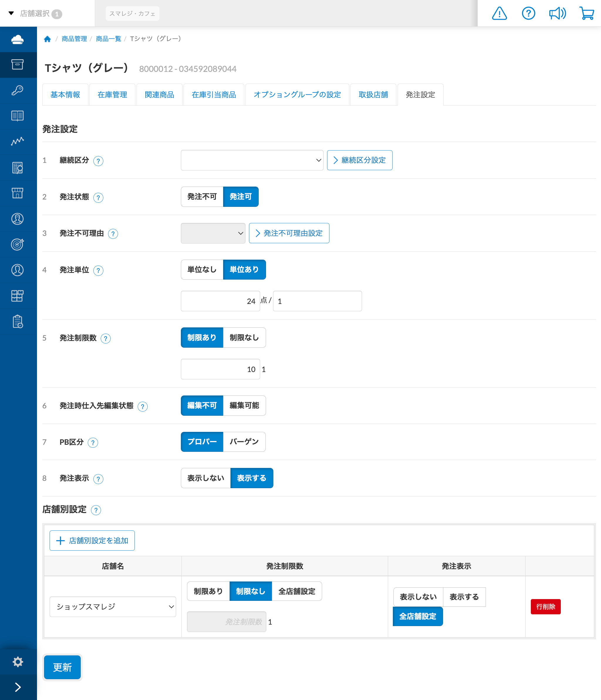The width and height of the screenshot is (601, 700).
Task: Show help for 継続区分
Action: pyautogui.click(x=98, y=161)
